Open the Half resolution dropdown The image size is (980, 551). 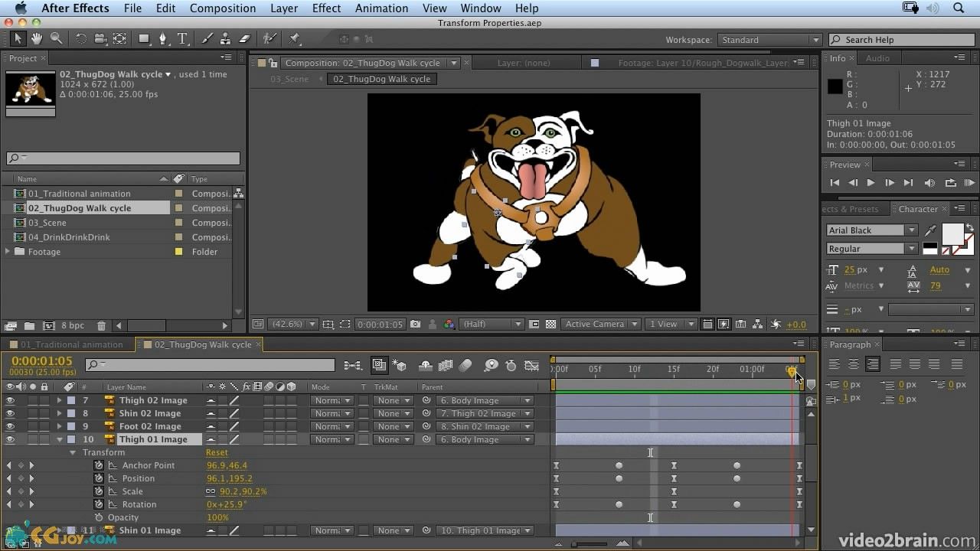(492, 324)
